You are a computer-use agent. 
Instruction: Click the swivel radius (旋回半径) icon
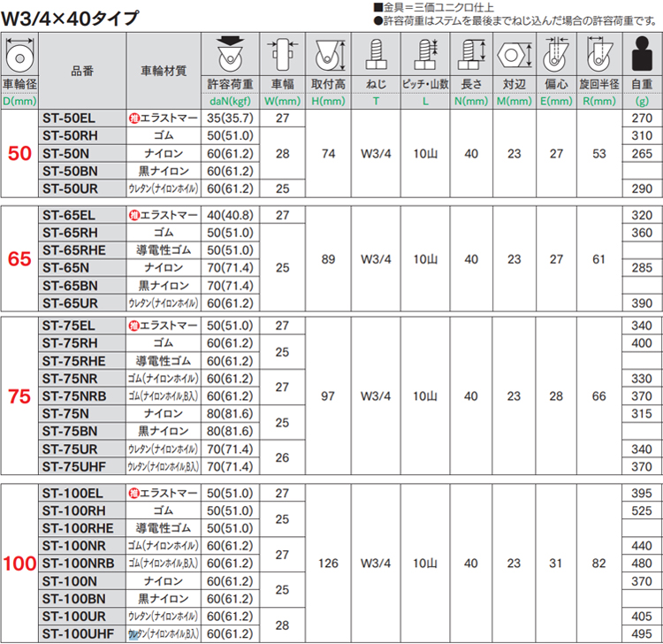point(600,56)
